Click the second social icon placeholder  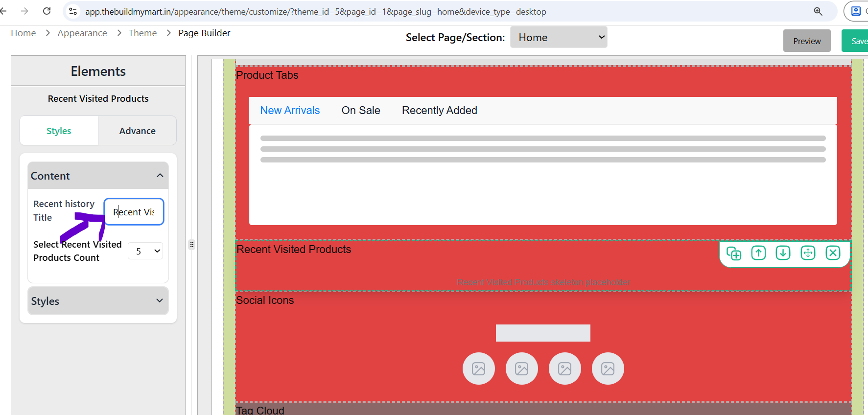point(522,369)
